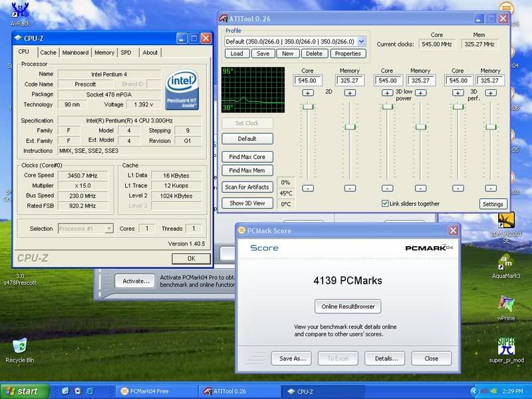Click the 2D Core clock slider handle
This screenshot has height=399, width=532.
(x=308, y=106)
